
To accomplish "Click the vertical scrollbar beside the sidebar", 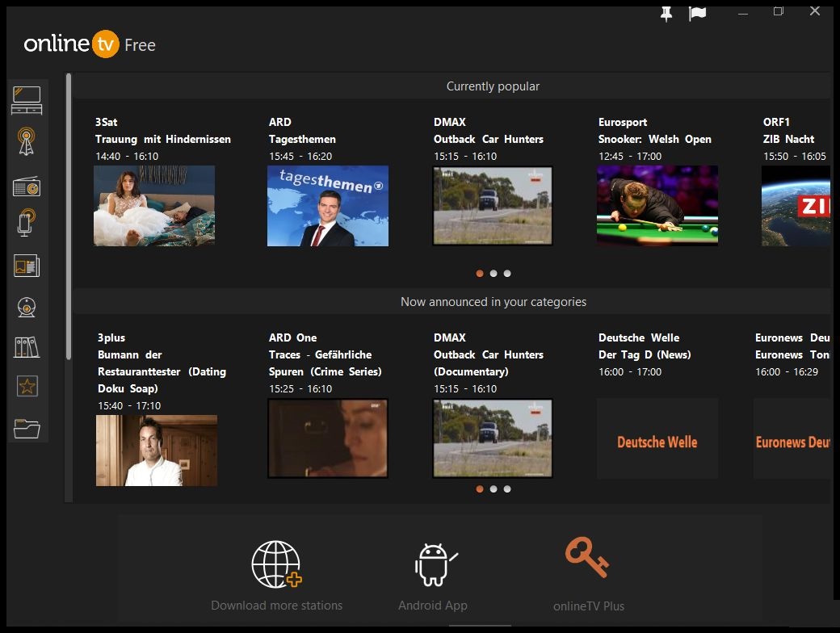I will (69, 216).
